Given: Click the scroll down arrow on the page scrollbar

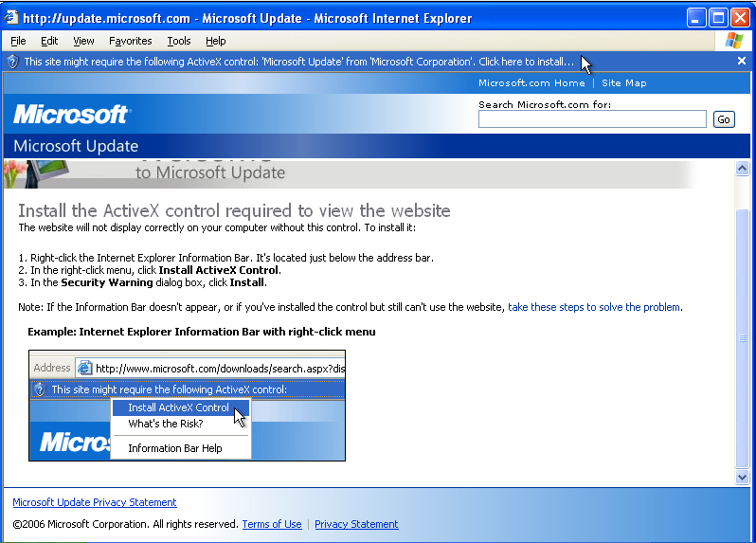Looking at the screenshot, I should pyautogui.click(x=743, y=478).
